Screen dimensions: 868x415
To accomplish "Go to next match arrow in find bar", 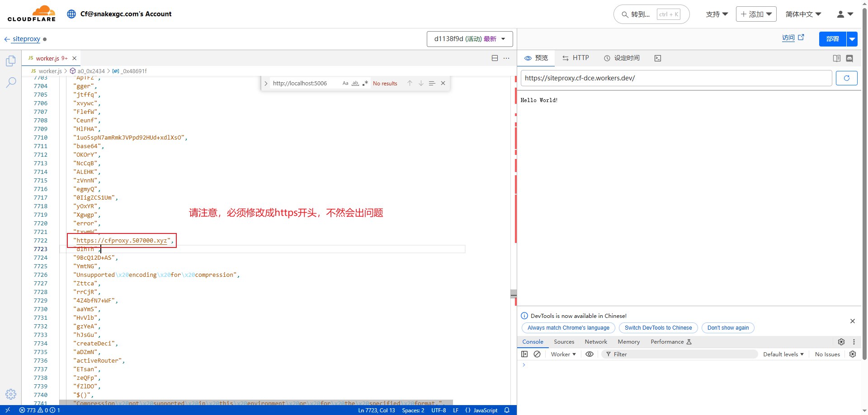I will point(421,83).
